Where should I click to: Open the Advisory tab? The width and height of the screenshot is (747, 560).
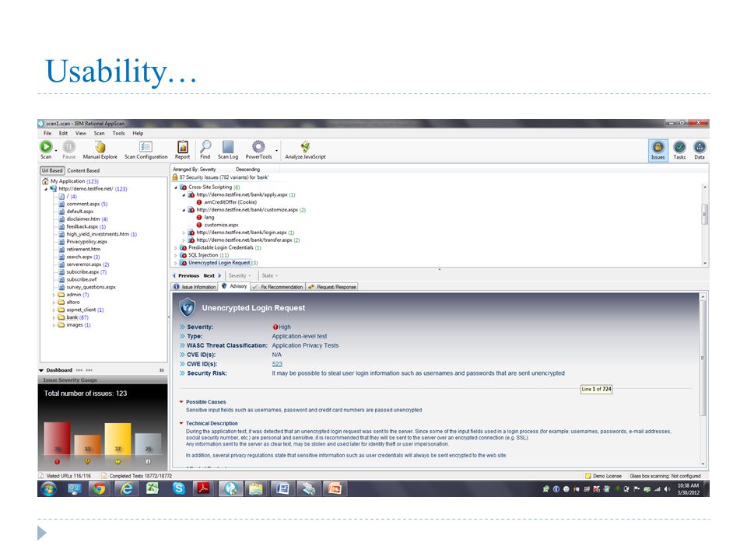234,286
